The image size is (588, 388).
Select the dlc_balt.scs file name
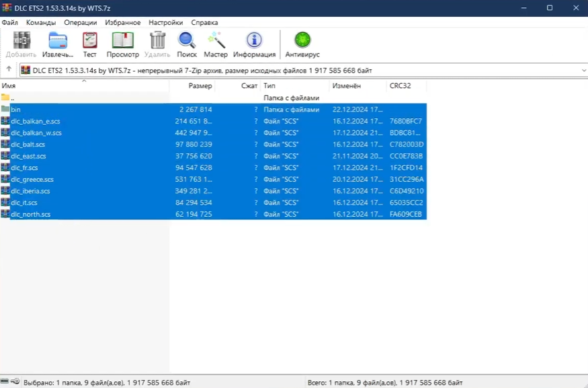pyautogui.click(x=28, y=144)
